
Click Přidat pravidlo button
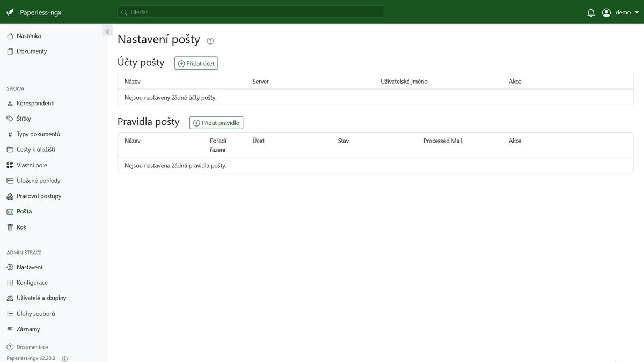216,123
